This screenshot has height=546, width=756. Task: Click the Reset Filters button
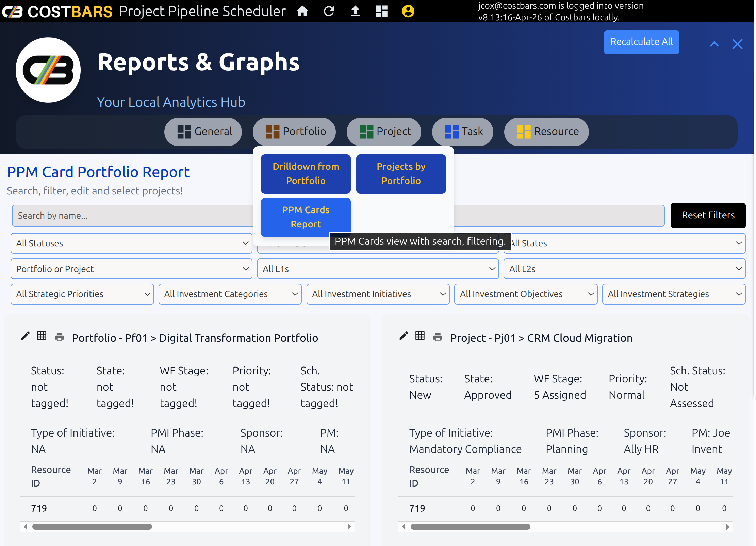pos(708,216)
